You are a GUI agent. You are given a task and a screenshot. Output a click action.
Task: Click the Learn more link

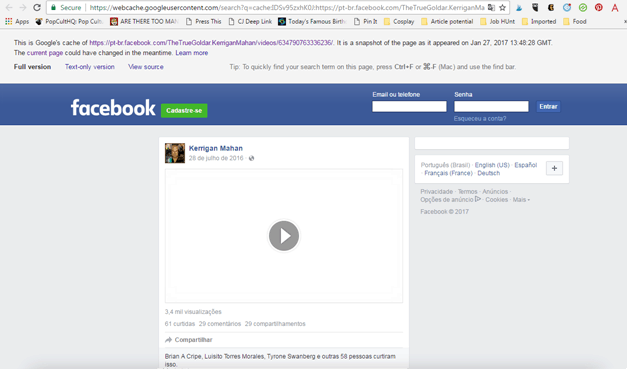(x=192, y=53)
